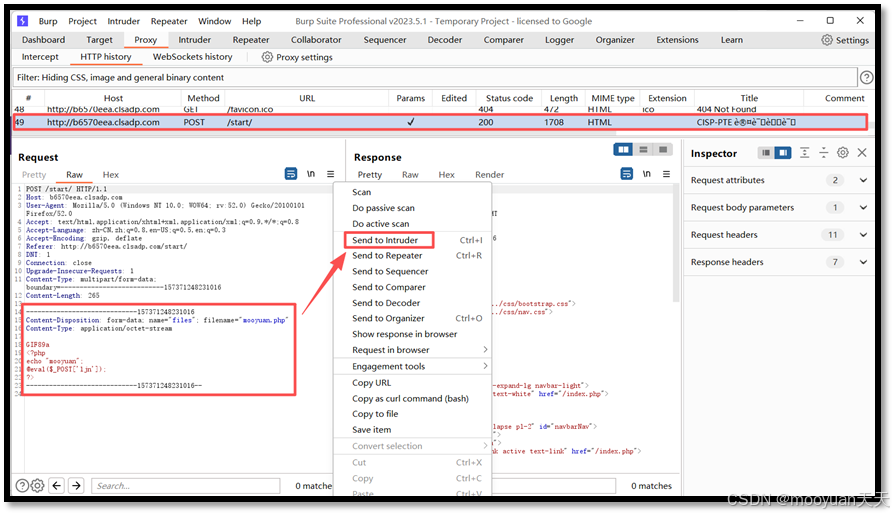Viewport: 894px width, 515px height.
Task: Switch to the Dashboard tab
Action: 43,40
